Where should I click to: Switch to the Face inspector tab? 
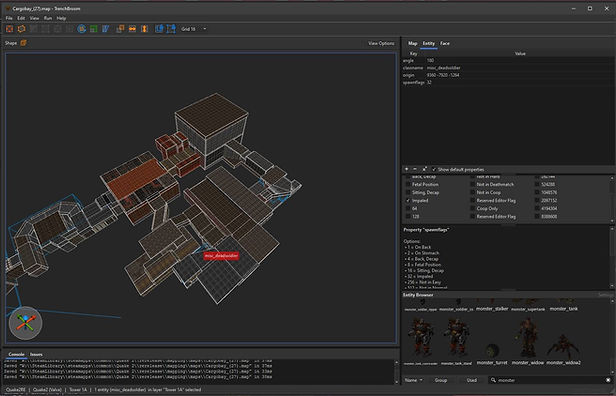point(445,43)
